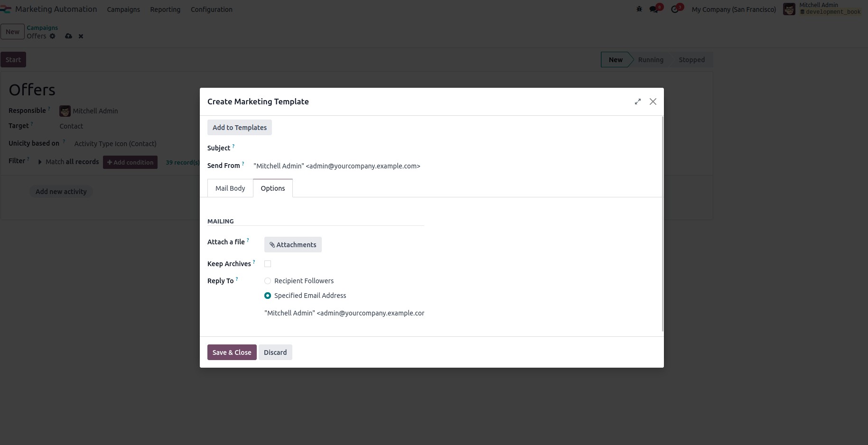Open the Mitchell Admin user menu
Image resolution: width=868 pixels, height=445 pixels.
click(x=819, y=8)
